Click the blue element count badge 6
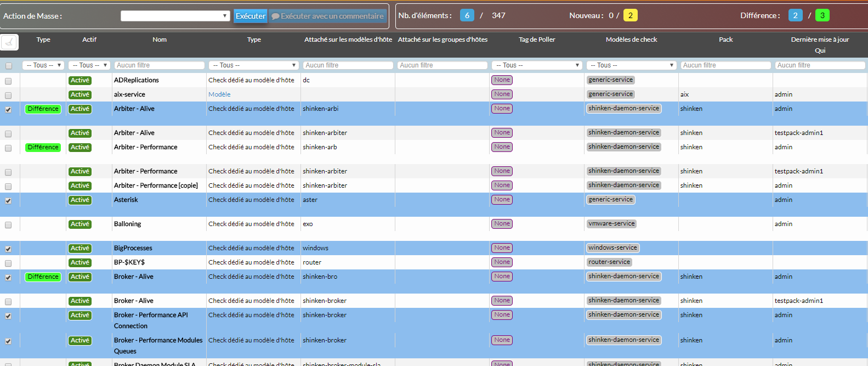The height and width of the screenshot is (366, 868). click(x=467, y=15)
